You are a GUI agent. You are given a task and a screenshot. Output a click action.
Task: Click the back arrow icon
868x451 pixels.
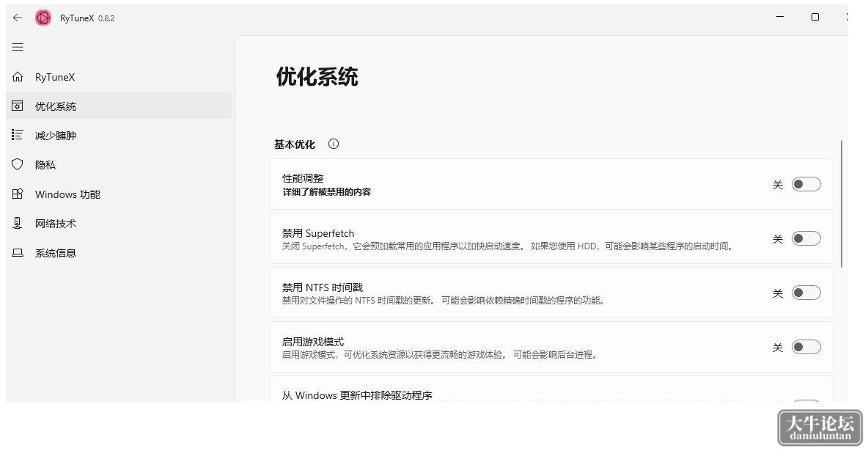coord(18,18)
